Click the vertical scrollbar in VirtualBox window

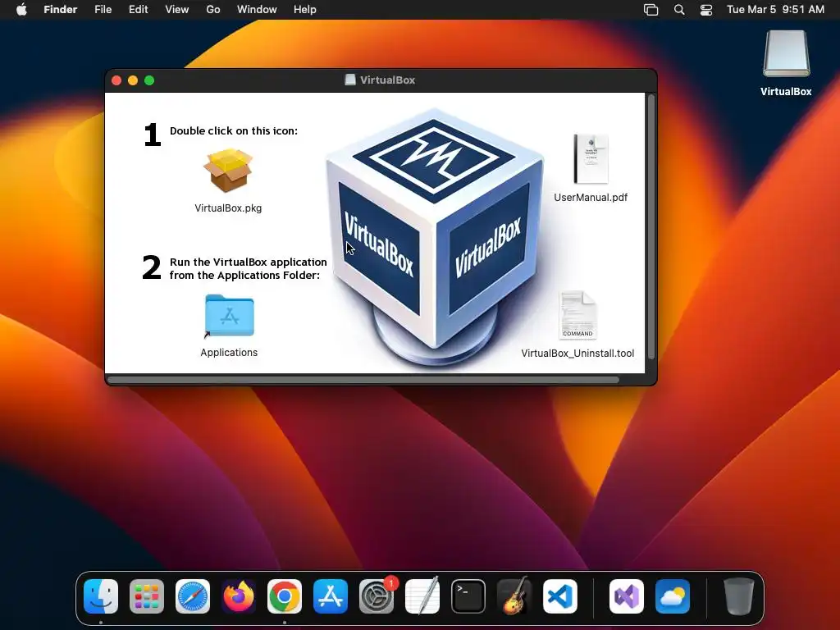coord(651,226)
